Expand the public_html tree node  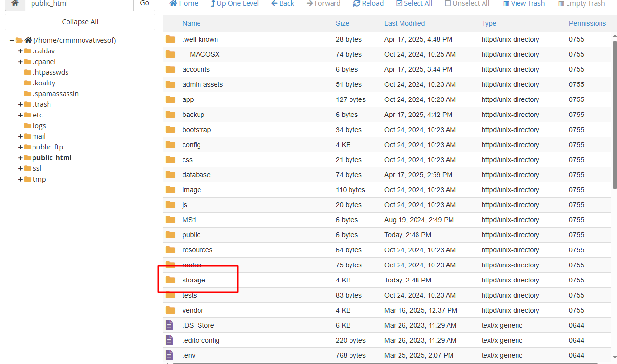[21, 158]
